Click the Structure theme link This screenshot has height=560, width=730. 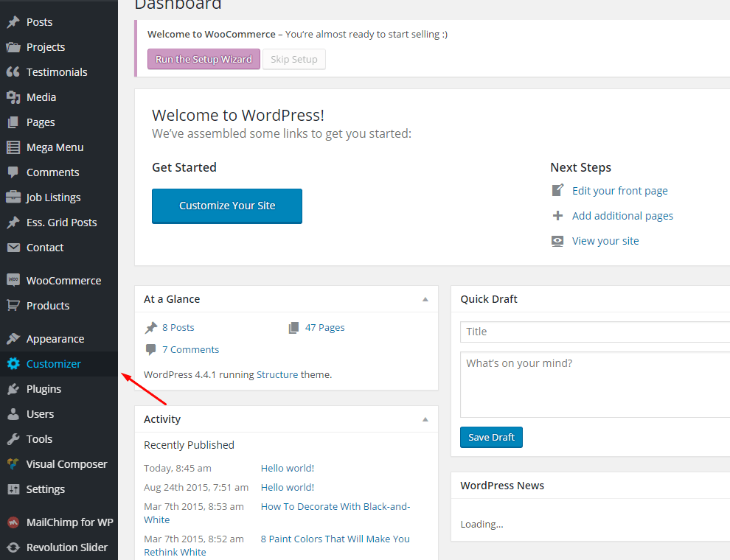(277, 375)
